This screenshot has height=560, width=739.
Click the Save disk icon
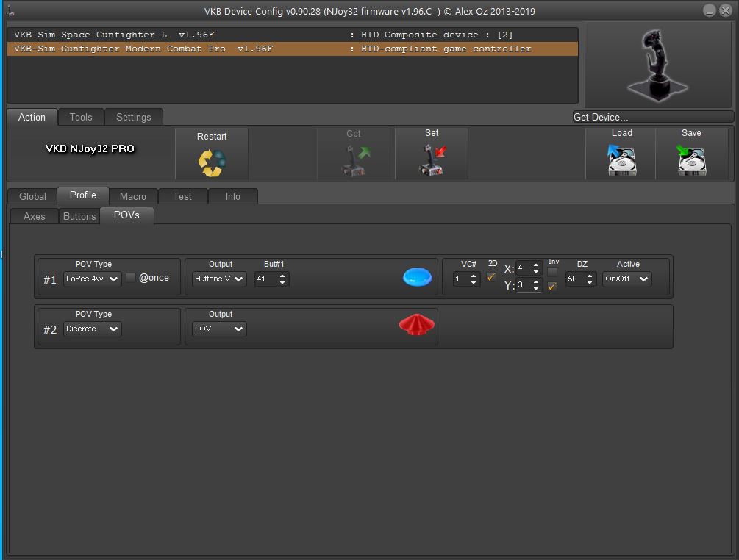[x=691, y=159]
